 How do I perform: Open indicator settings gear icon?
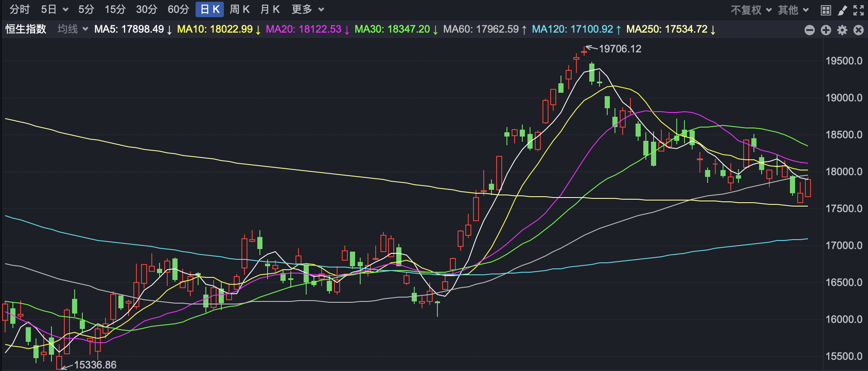click(842, 30)
